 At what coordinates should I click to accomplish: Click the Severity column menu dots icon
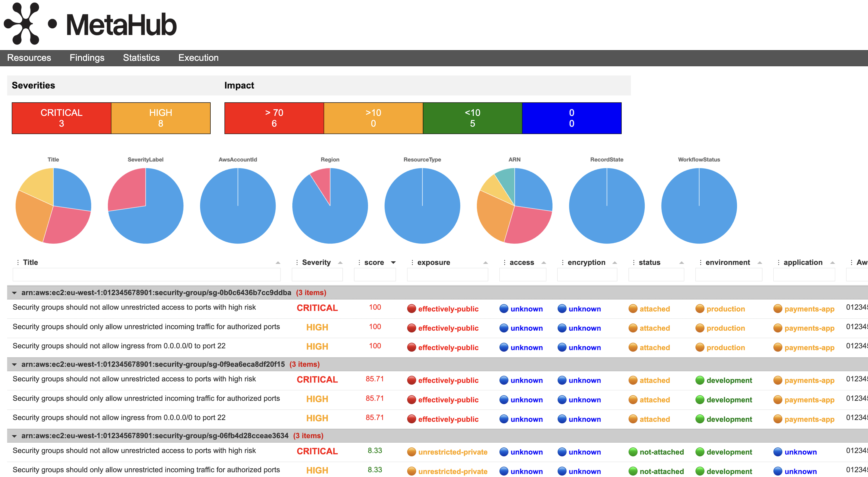coord(297,262)
